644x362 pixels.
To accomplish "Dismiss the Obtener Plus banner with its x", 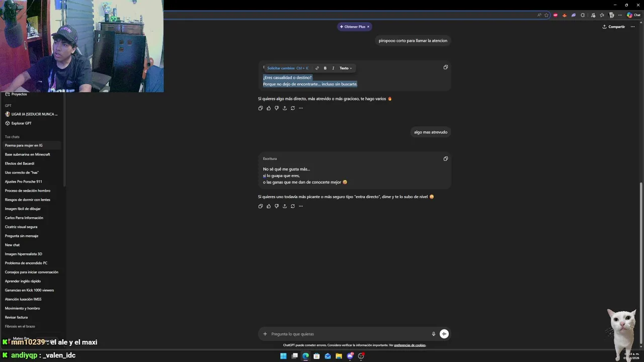I will coord(368,27).
